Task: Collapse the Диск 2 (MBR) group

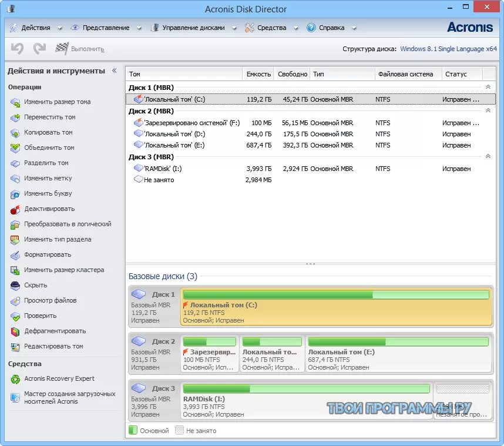Action: point(488,110)
